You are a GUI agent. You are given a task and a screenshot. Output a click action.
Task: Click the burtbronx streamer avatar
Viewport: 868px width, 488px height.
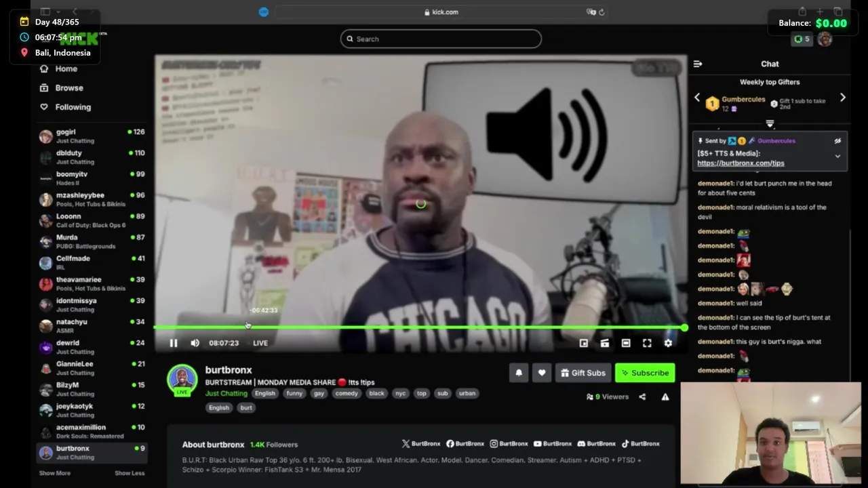click(182, 379)
